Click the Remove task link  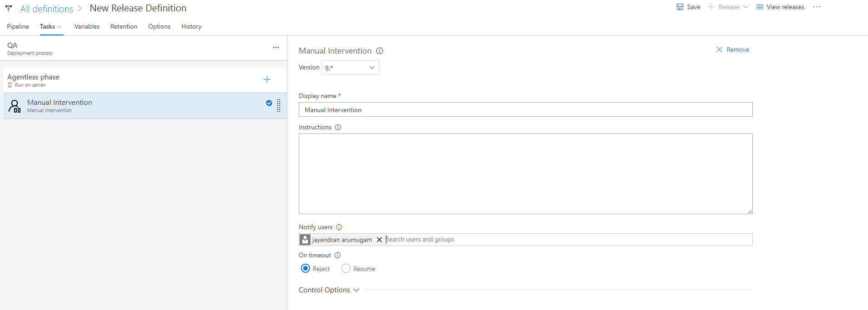click(x=733, y=49)
